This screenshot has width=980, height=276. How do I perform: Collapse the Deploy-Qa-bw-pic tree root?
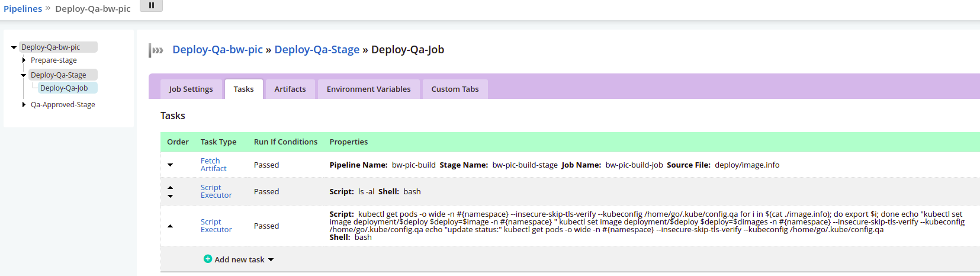(x=14, y=47)
